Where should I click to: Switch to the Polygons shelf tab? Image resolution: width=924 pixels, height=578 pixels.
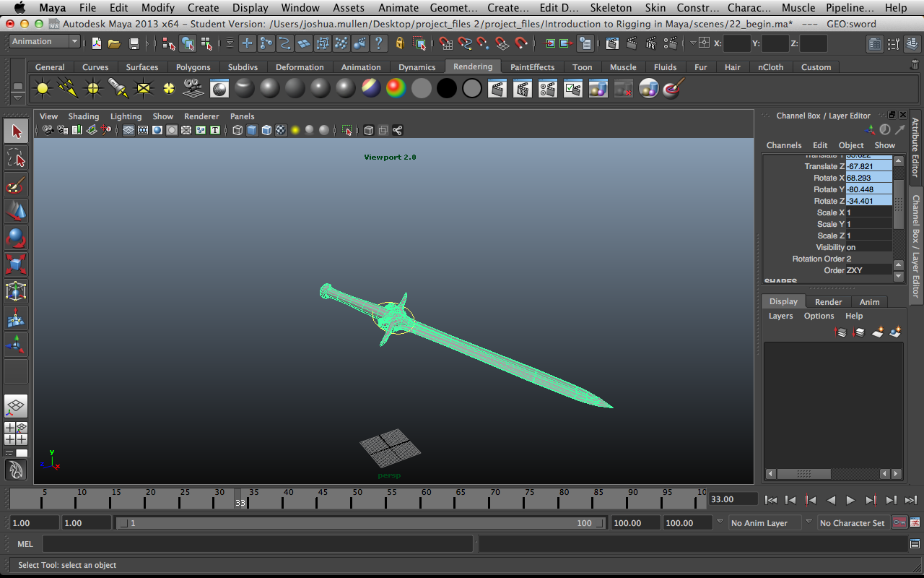pos(193,67)
